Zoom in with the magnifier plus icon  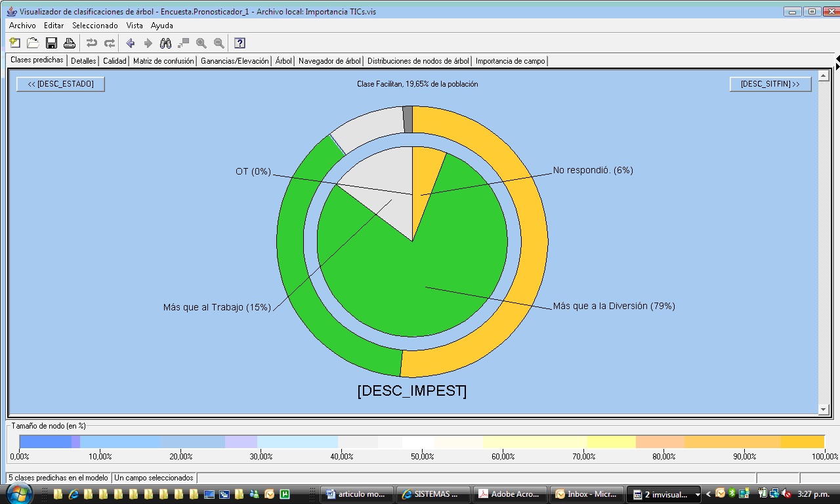201,43
